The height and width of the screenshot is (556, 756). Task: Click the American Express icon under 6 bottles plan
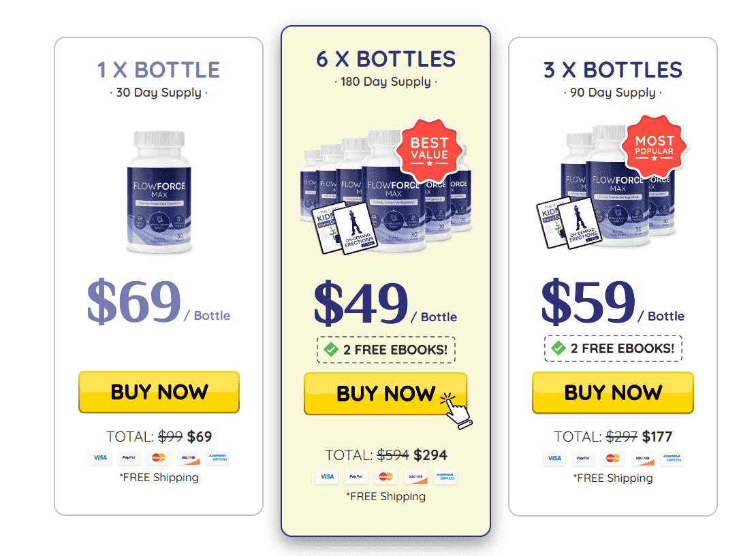445,477
